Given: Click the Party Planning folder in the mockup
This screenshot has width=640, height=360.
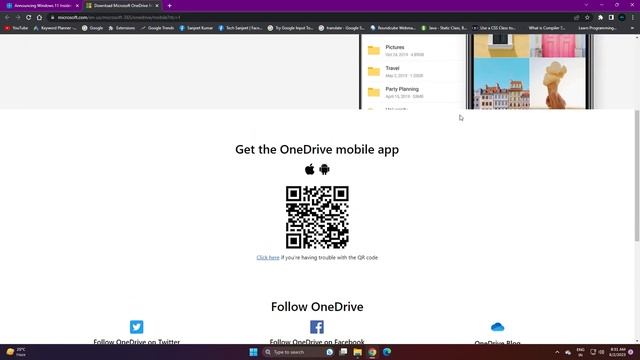Looking at the screenshot, I should point(396,92).
